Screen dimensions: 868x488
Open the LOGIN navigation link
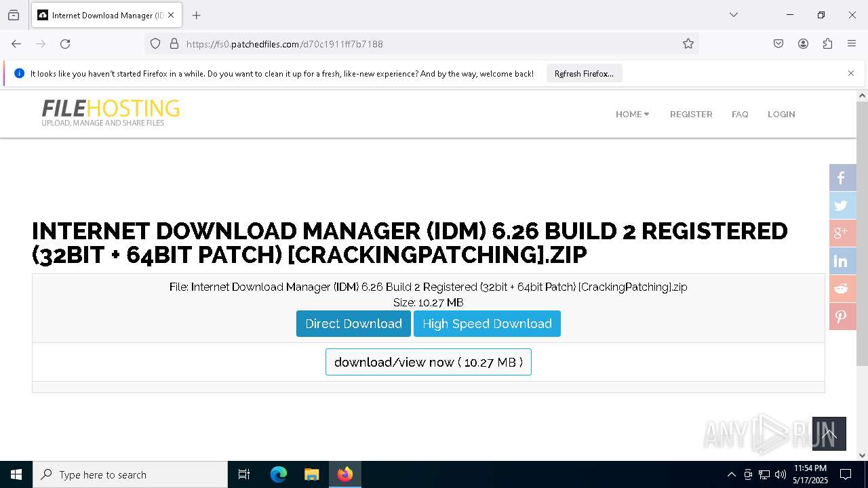781,114
